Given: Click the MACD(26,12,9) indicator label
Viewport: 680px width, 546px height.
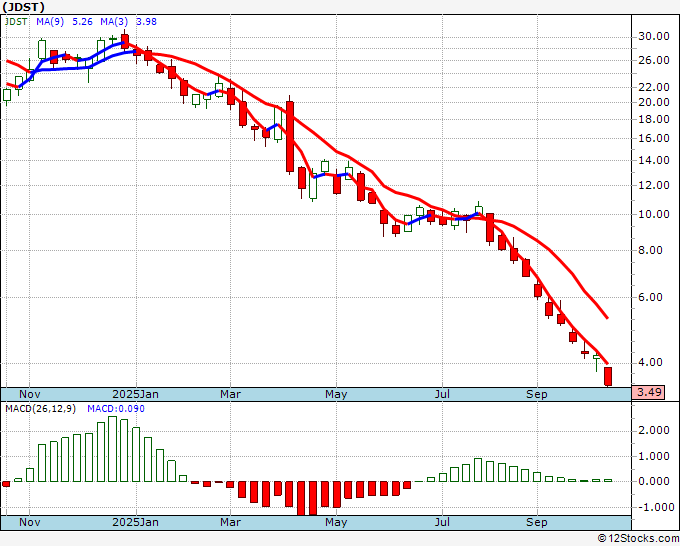Looking at the screenshot, I should 40,409.
